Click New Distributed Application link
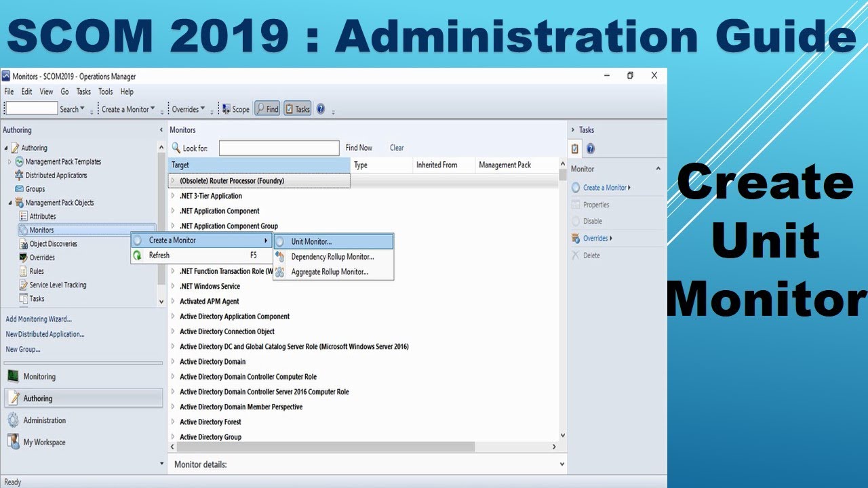 (45, 334)
